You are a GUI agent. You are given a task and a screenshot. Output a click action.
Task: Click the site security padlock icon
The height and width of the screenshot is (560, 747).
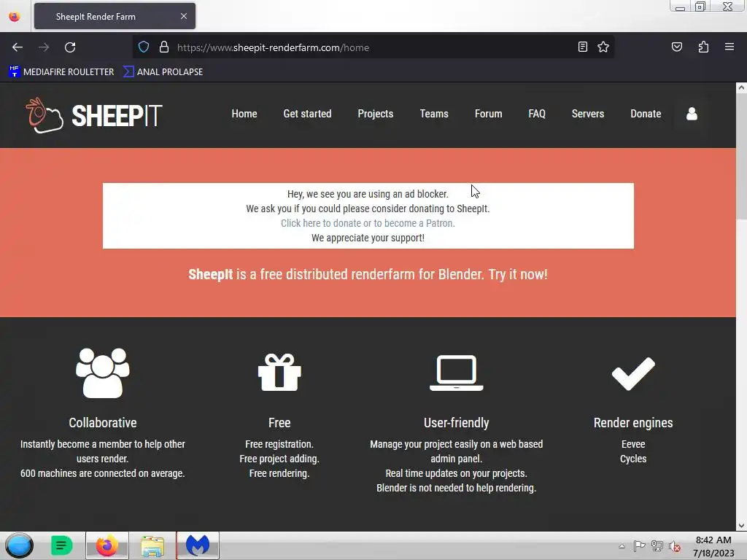coord(164,47)
